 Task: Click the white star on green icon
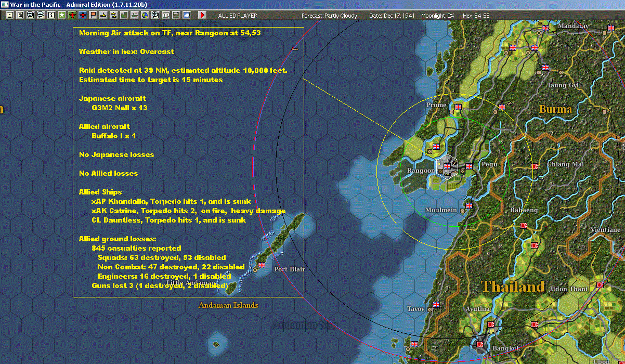pyautogui.click(x=62, y=15)
